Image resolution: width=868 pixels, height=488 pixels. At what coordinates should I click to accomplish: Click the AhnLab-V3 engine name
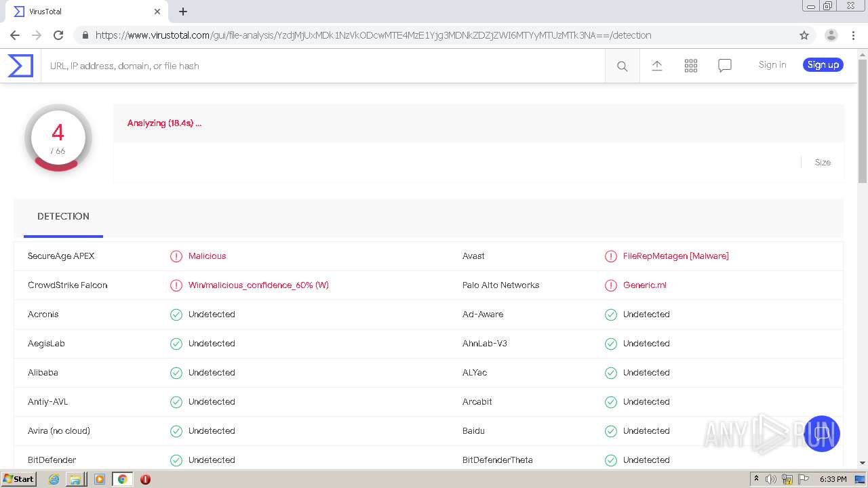click(485, 344)
